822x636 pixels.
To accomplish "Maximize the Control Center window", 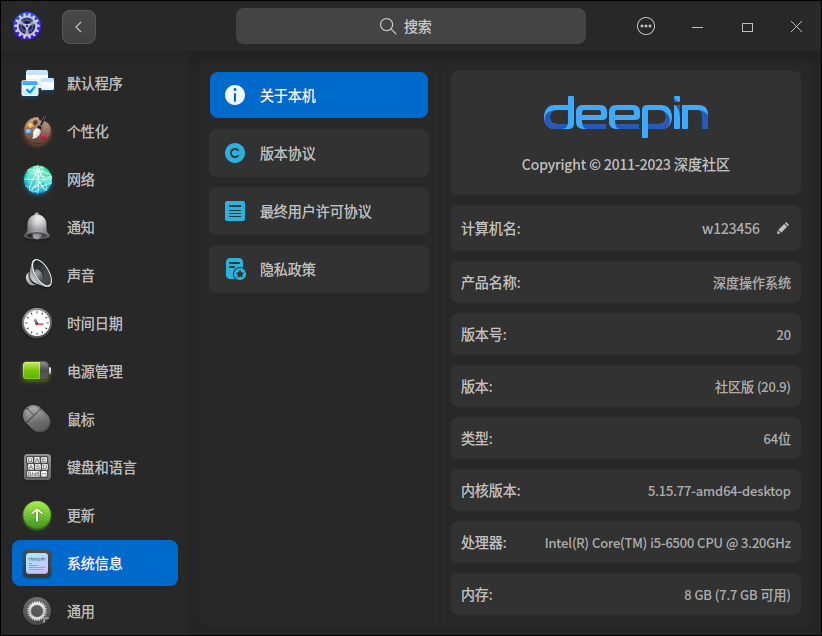I will [x=747, y=27].
